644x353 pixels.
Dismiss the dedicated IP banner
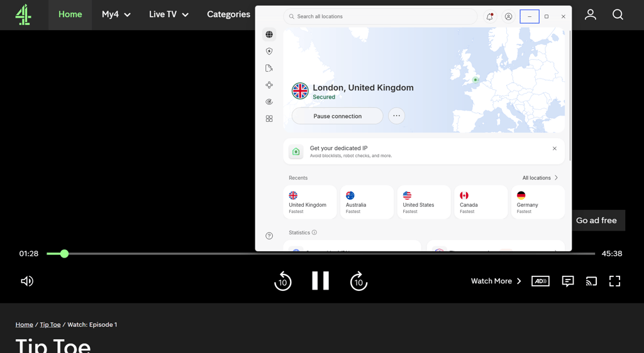point(555,148)
